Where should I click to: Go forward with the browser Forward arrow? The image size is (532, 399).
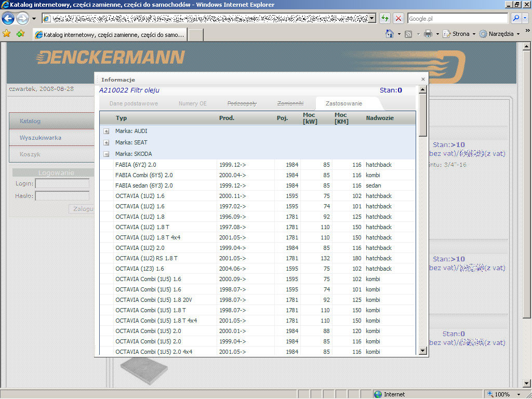click(23, 18)
